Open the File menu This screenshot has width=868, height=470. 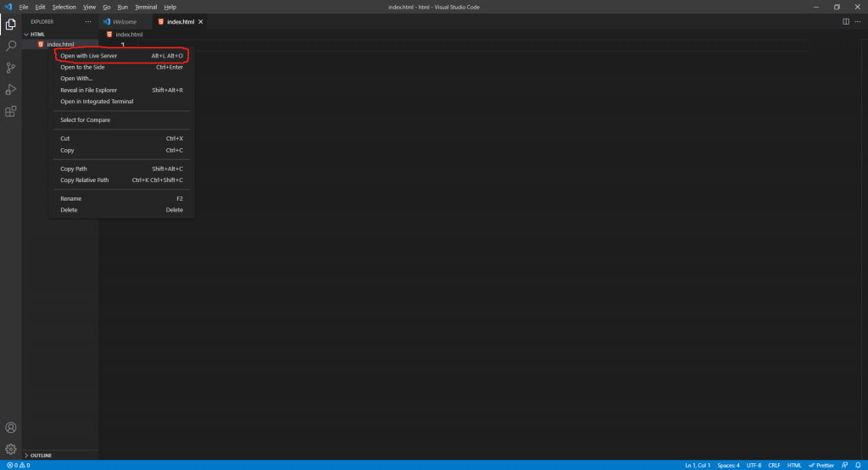pyautogui.click(x=23, y=7)
